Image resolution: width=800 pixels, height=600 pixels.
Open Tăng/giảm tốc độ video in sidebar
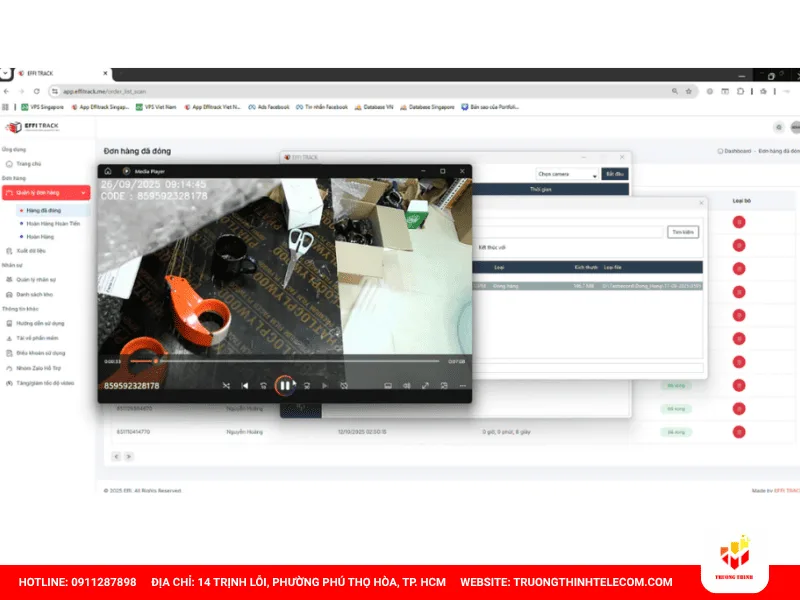click(x=45, y=383)
